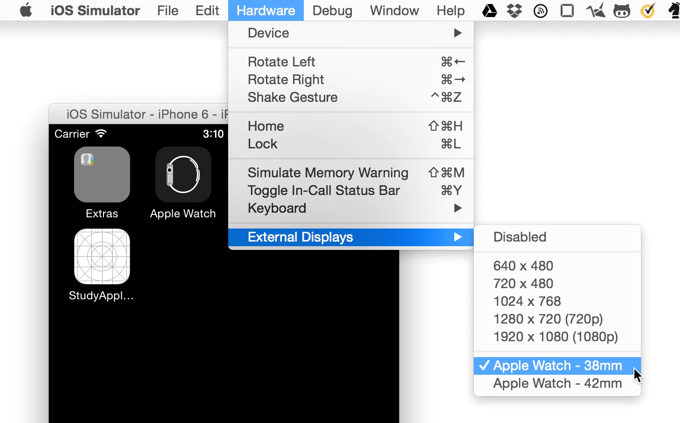Open the Window menu
The image size is (680, 423).
coord(394,10)
